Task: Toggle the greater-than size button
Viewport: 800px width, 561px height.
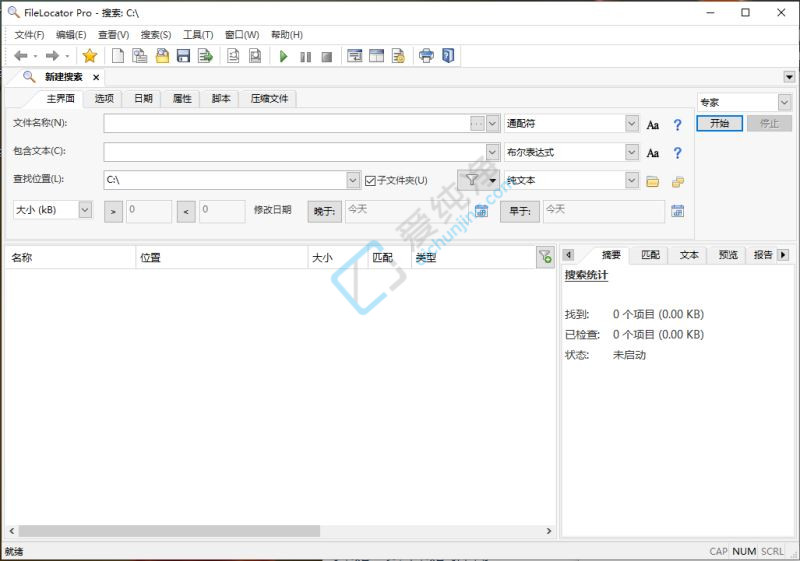Action: 113,212
